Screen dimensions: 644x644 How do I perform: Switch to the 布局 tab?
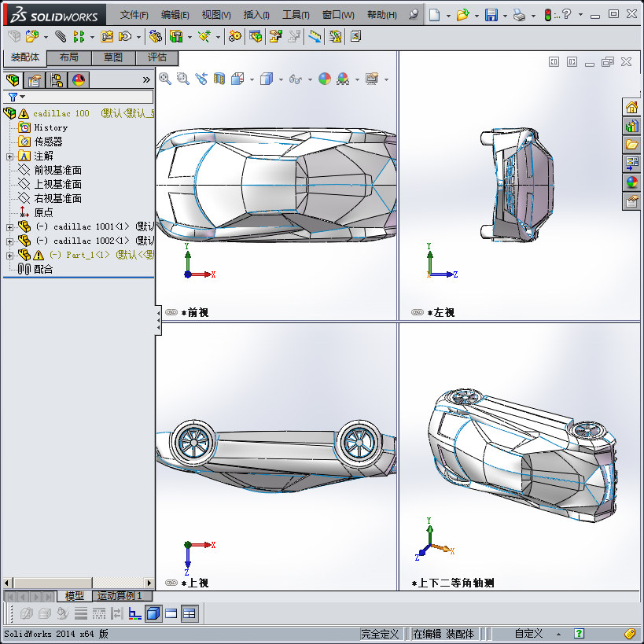coord(69,57)
